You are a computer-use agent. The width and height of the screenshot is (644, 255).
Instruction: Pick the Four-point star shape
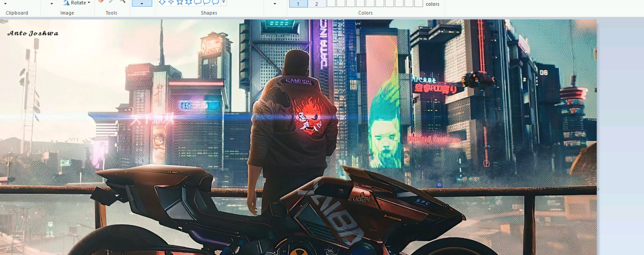click(x=171, y=2)
